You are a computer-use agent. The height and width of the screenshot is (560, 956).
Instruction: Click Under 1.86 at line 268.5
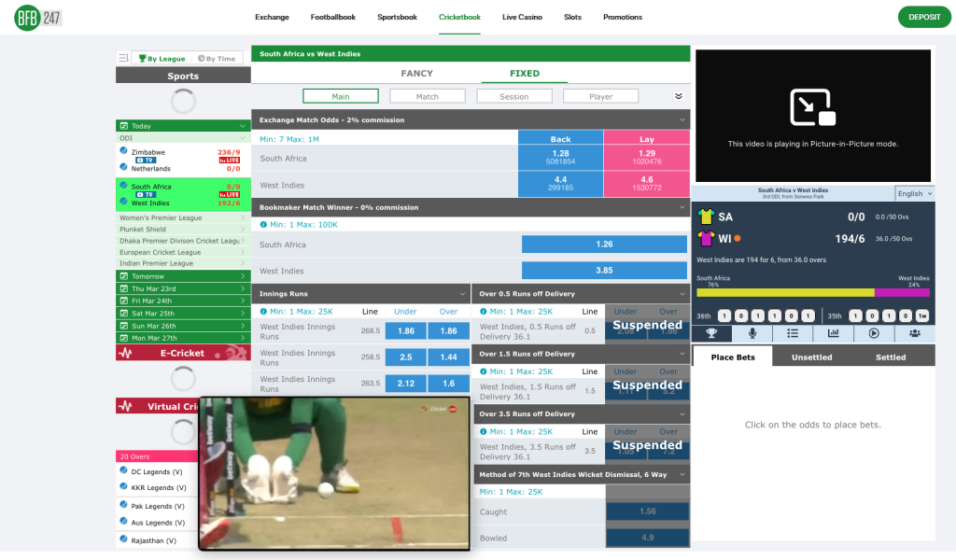pos(405,331)
